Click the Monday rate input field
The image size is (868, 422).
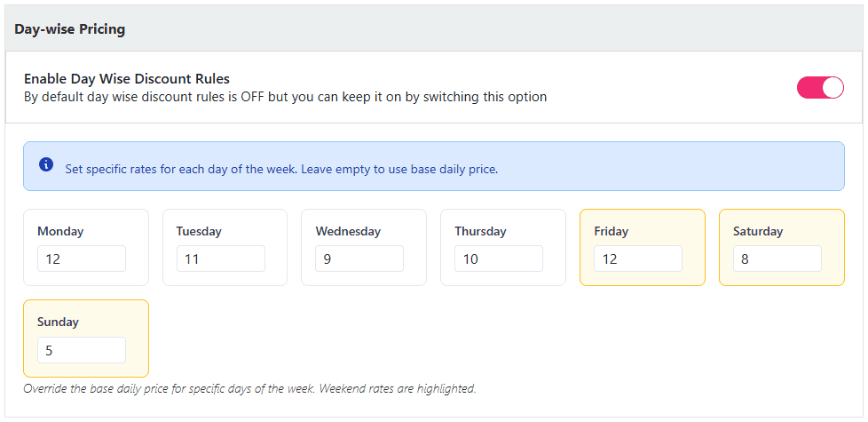click(82, 259)
